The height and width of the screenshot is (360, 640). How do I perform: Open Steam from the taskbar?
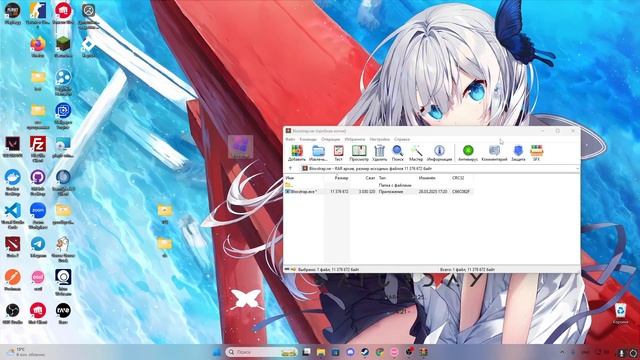click(365, 352)
